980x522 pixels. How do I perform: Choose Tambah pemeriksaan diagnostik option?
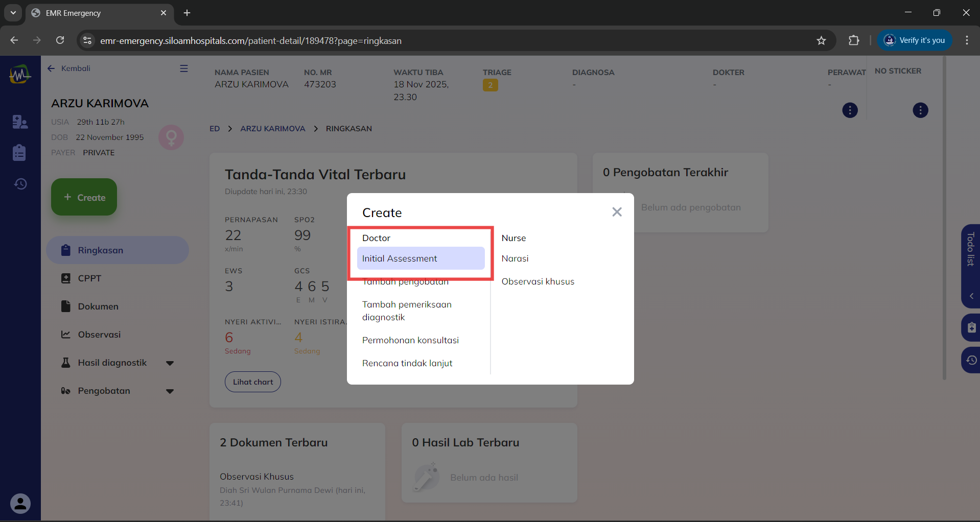[407, 311]
